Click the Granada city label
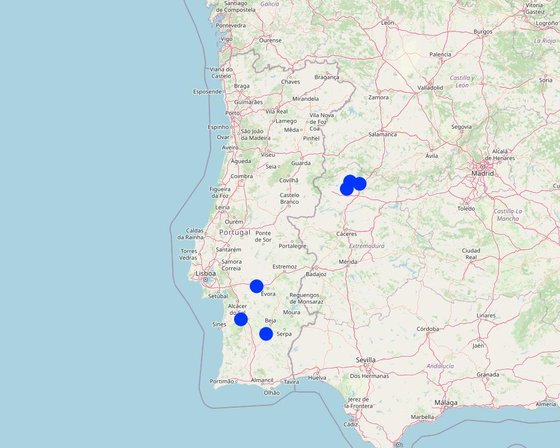Viewport: 560px width, 448px height. (x=488, y=375)
